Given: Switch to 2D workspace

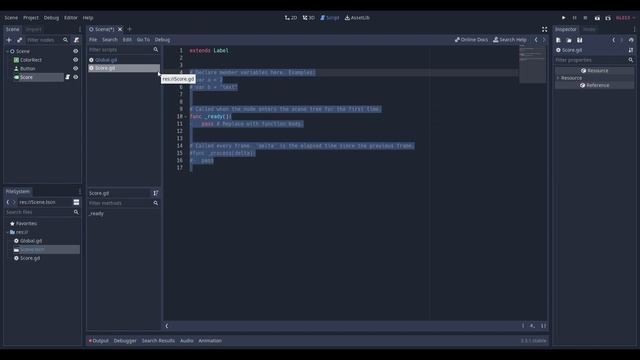Looking at the screenshot, I should coord(291,18).
